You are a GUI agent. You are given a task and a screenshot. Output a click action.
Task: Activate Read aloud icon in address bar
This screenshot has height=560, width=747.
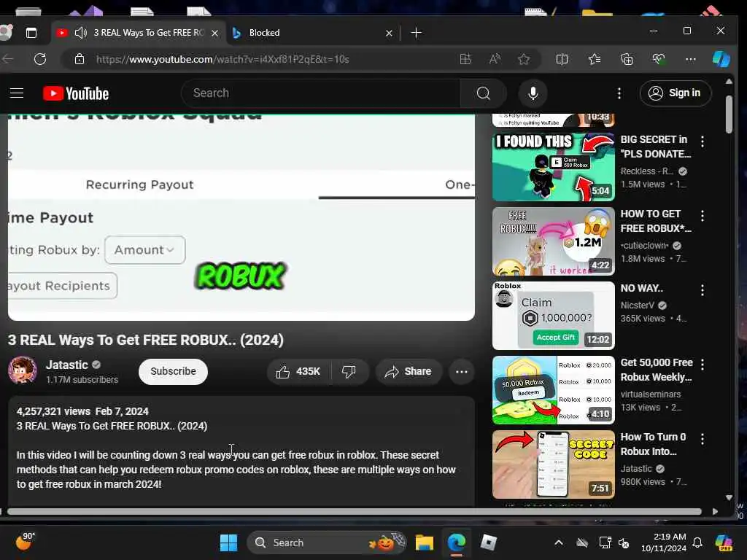click(x=495, y=59)
